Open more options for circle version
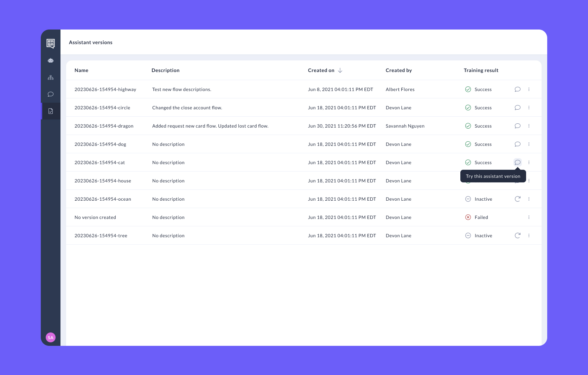588x375 pixels. 529,108
